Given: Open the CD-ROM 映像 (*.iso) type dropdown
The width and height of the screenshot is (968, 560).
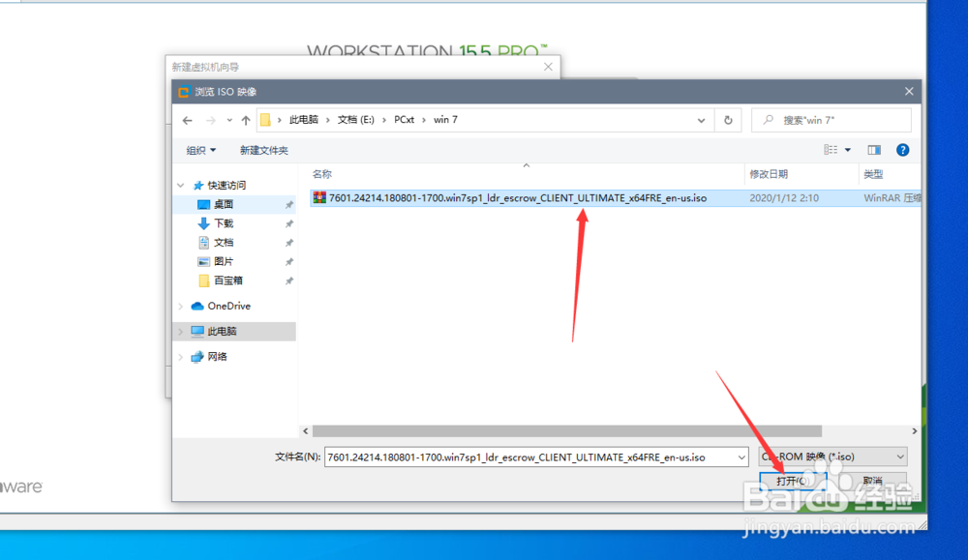Looking at the screenshot, I should tap(832, 457).
